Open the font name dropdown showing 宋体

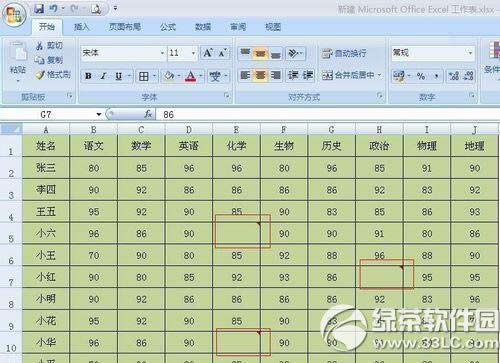coord(123,53)
